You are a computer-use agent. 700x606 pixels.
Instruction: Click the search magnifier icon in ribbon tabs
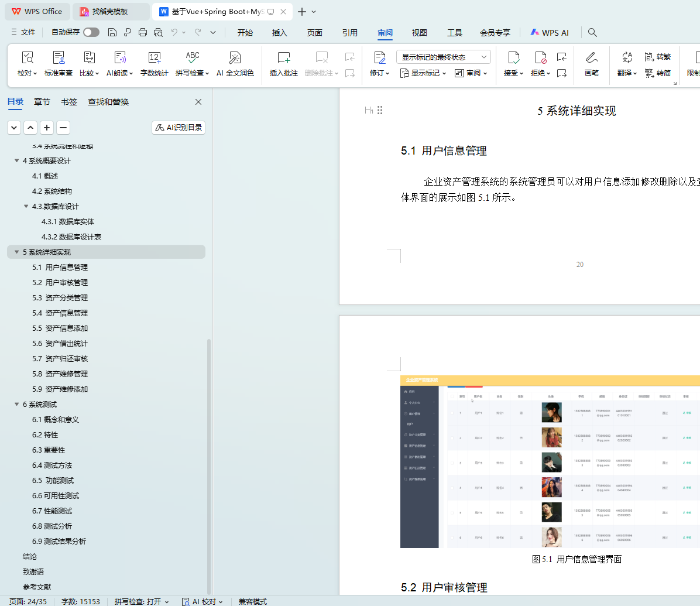592,33
